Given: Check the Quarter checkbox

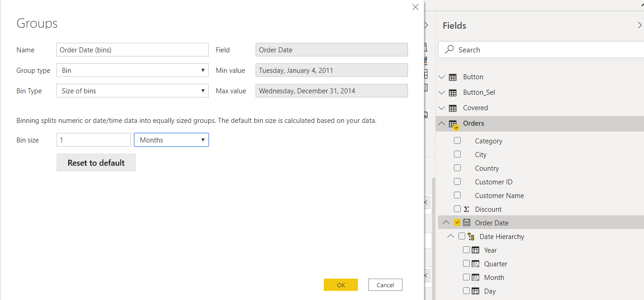Looking at the screenshot, I should [466, 264].
